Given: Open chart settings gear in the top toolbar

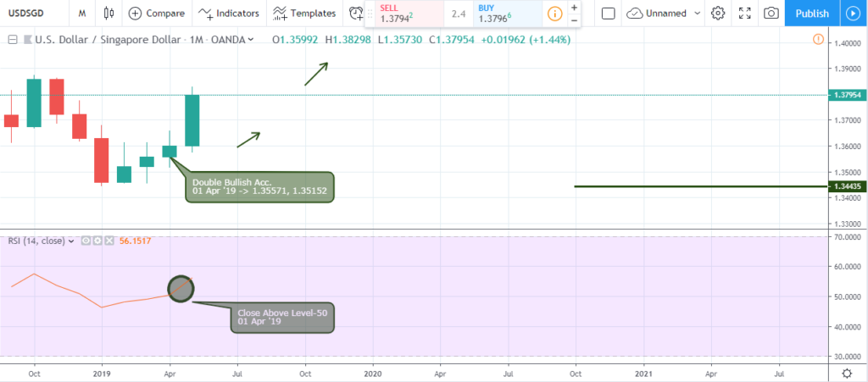Looking at the screenshot, I should pyautogui.click(x=718, y=14).
